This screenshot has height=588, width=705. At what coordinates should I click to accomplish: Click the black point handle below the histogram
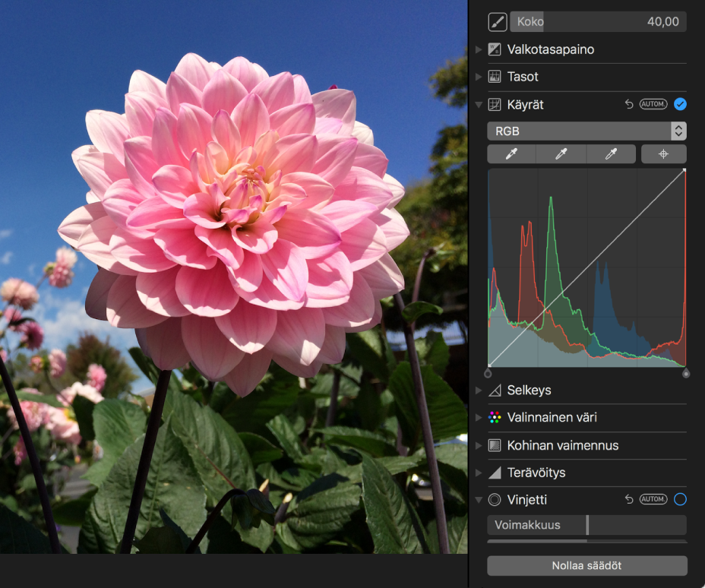(x=488, y=373)
